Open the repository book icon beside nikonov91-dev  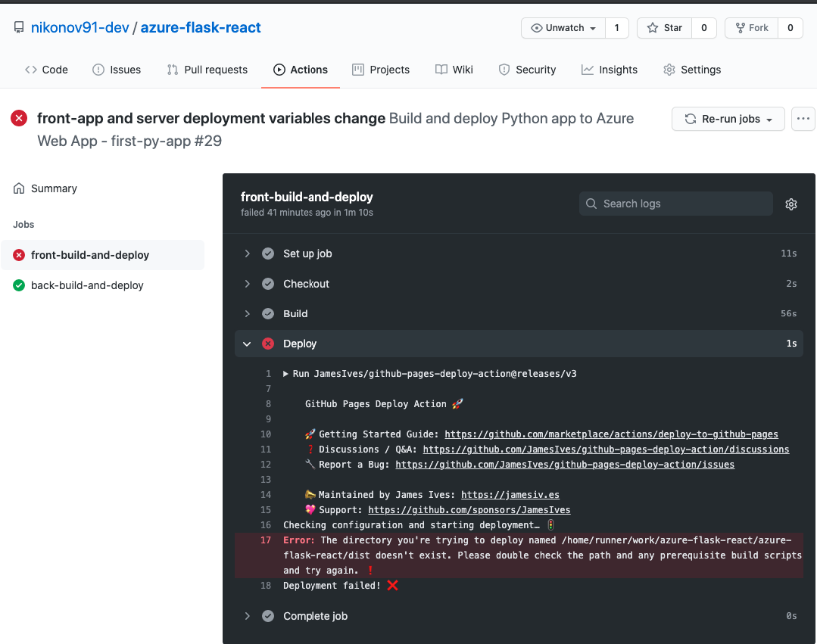tap(17, 27)
